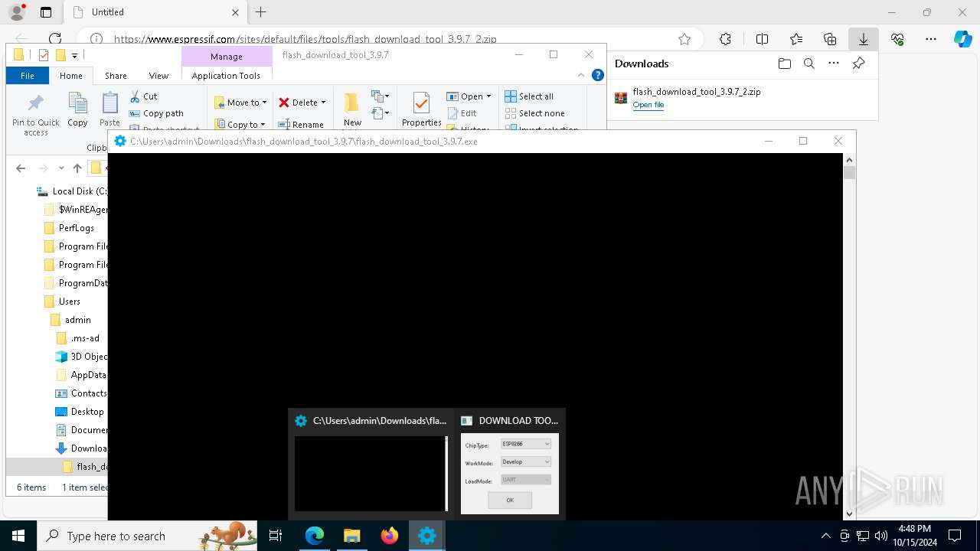Select Desktop in navigation tree
Image resolution: width=980 pixels, height=551 pixels.
pos(87,412)
